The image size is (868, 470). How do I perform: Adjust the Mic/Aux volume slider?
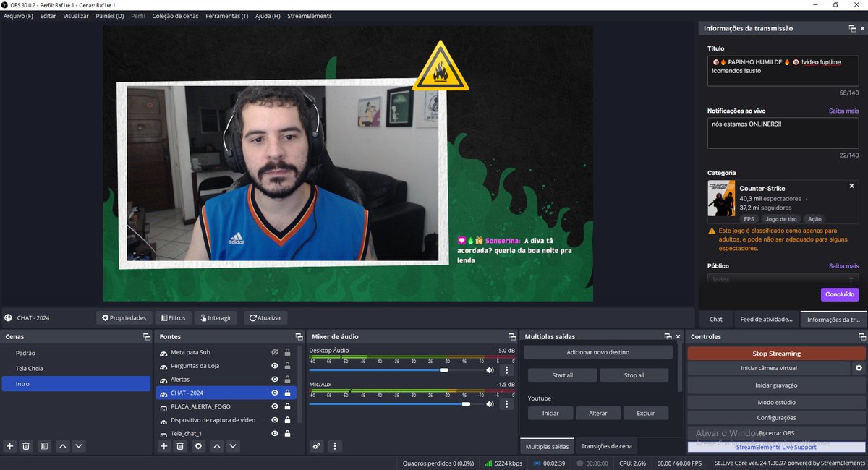(466, 404)
